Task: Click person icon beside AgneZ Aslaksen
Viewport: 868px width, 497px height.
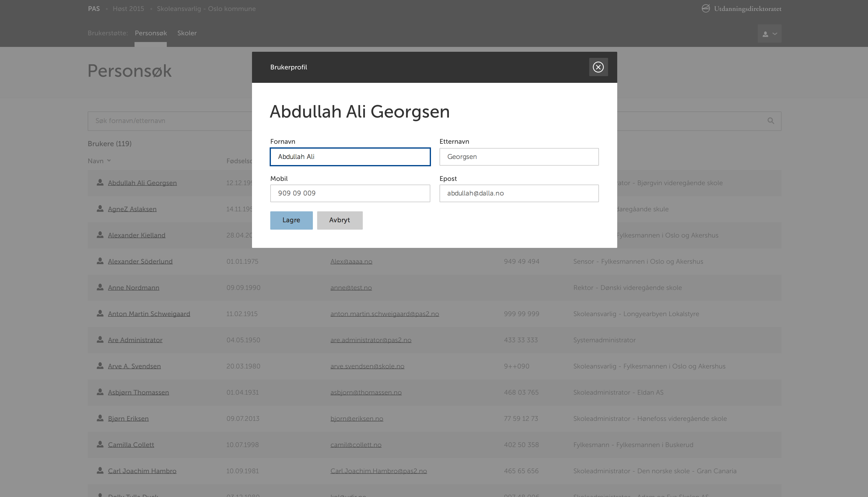Action: coord(100,209)
